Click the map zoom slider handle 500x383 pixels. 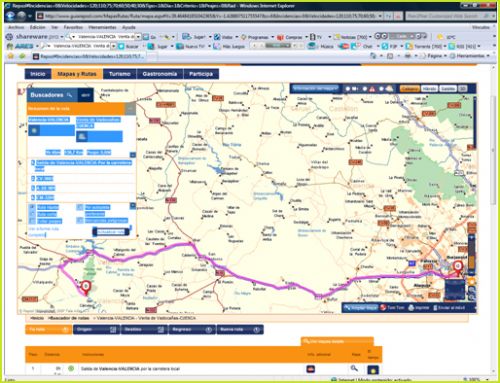[x=471, y=262]
